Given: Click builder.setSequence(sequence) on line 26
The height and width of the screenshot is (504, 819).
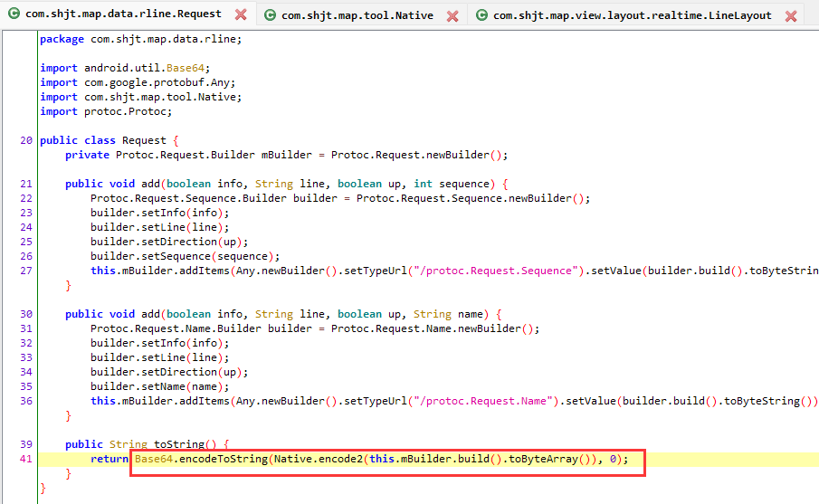Looking at the screenshot, I should [185, 256].
